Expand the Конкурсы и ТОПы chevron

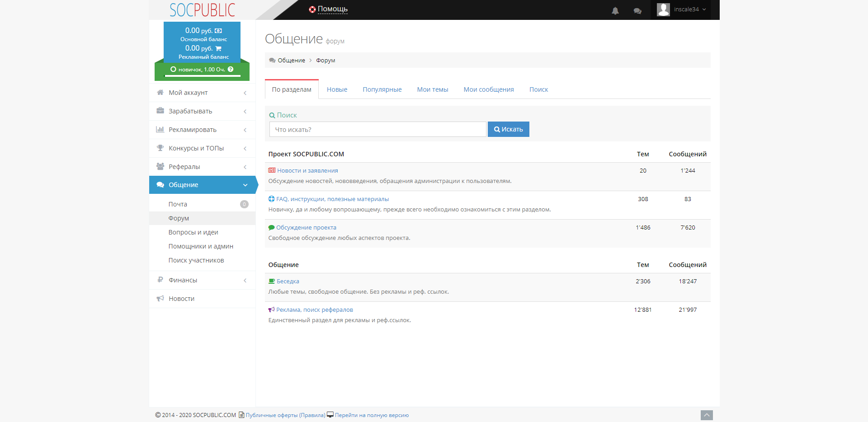pos(245,148)
